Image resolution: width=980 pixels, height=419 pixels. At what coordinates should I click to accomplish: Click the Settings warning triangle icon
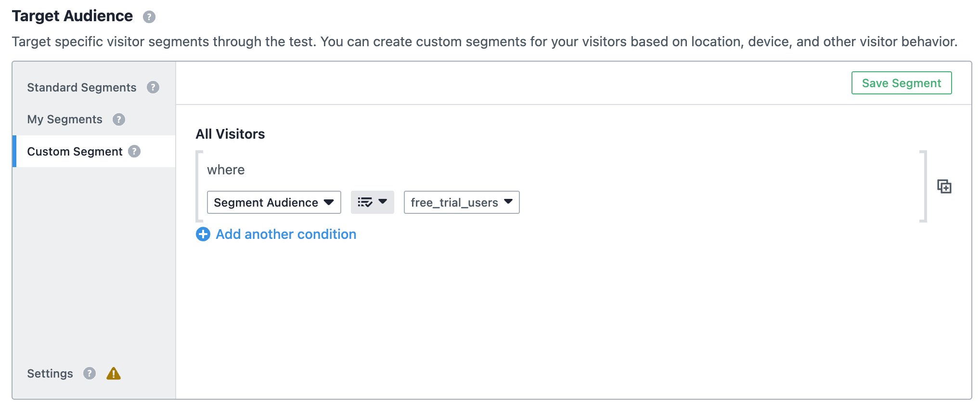(114, 373)
